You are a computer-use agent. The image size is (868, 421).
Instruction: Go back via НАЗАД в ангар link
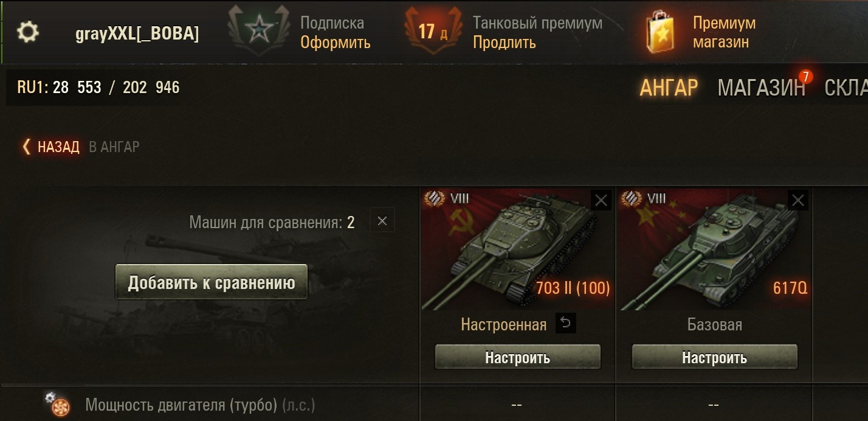(x=81, y=147)
